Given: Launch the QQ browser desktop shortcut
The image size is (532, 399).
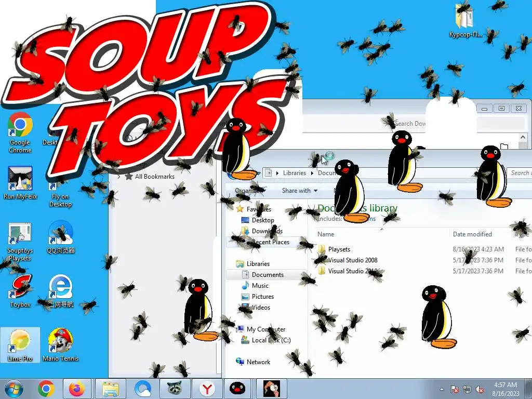Looking at the screenshot, I should (60, 237).
